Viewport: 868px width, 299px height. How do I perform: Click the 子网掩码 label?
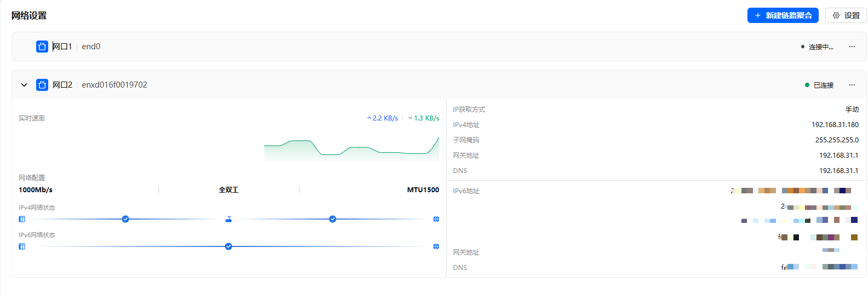[x=466, y=140]
